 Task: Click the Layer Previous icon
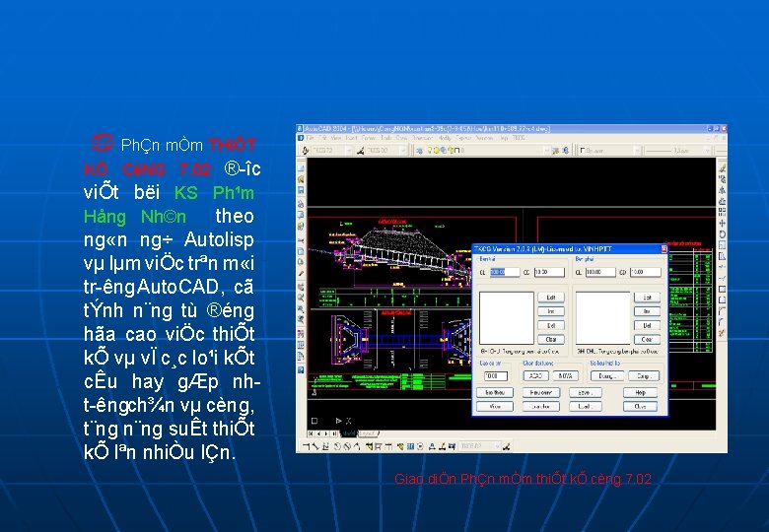[566, 151]
